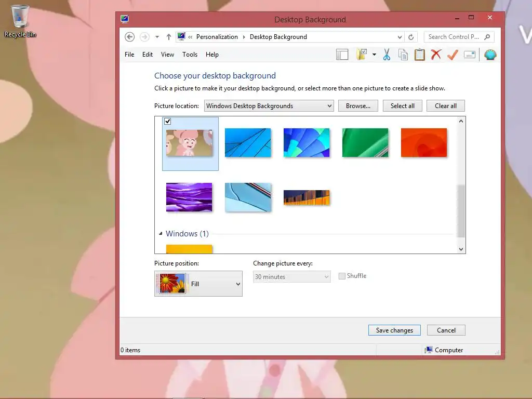Image resolution: width=532 pixels, height=399 pixels.
Task: Click the preview pane layout icon
Action: click(x=342, y=54)
